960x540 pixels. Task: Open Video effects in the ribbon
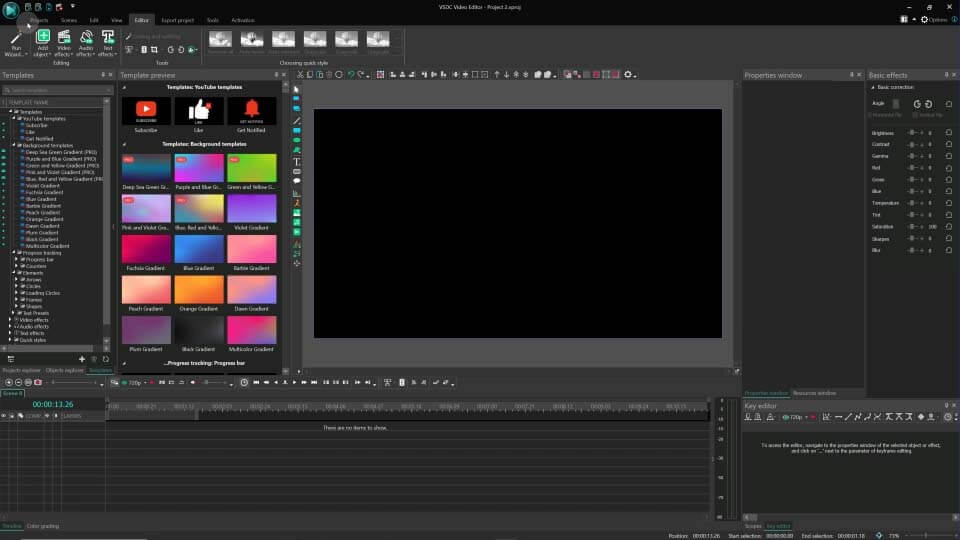(64, 38)
